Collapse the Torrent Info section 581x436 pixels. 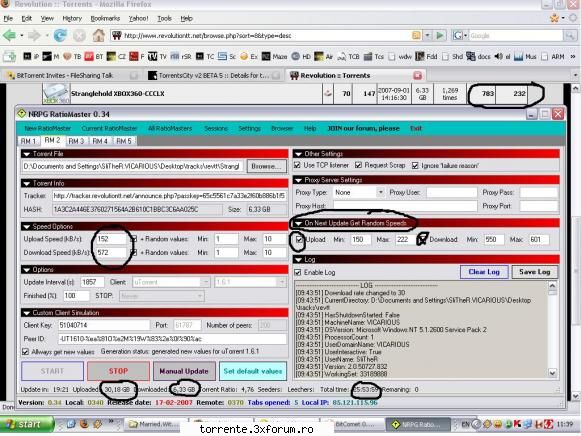(27, 183)
